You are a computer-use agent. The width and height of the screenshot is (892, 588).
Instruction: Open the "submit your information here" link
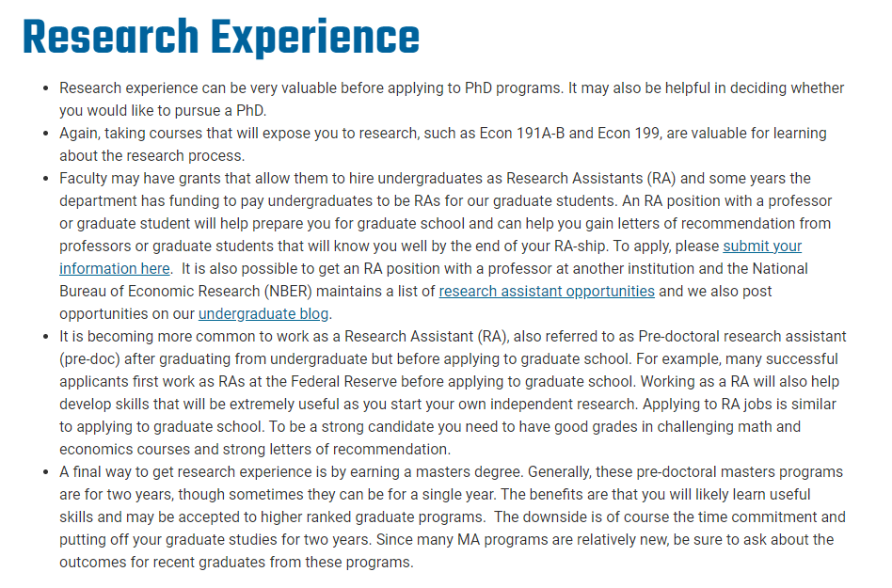(762, 246)
